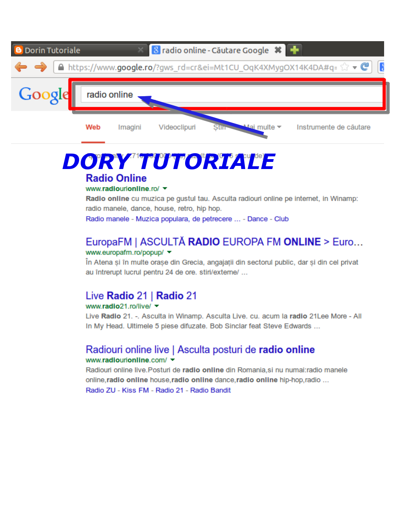
Task: Select the Videoclipuri search tab
Action: click(177, 127)
